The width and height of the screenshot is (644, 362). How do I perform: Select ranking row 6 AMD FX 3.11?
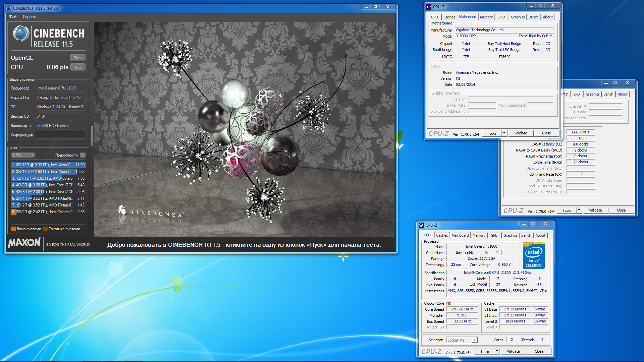tap(48, 198)
